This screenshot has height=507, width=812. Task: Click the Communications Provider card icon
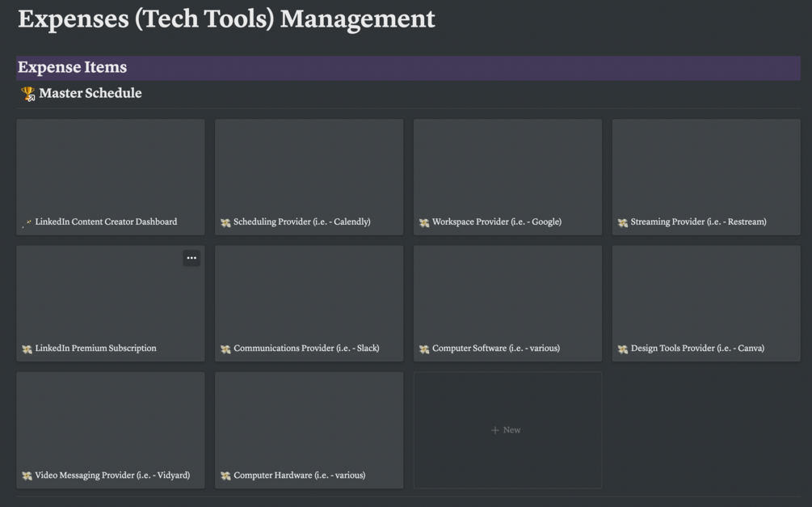coord(225,349)
